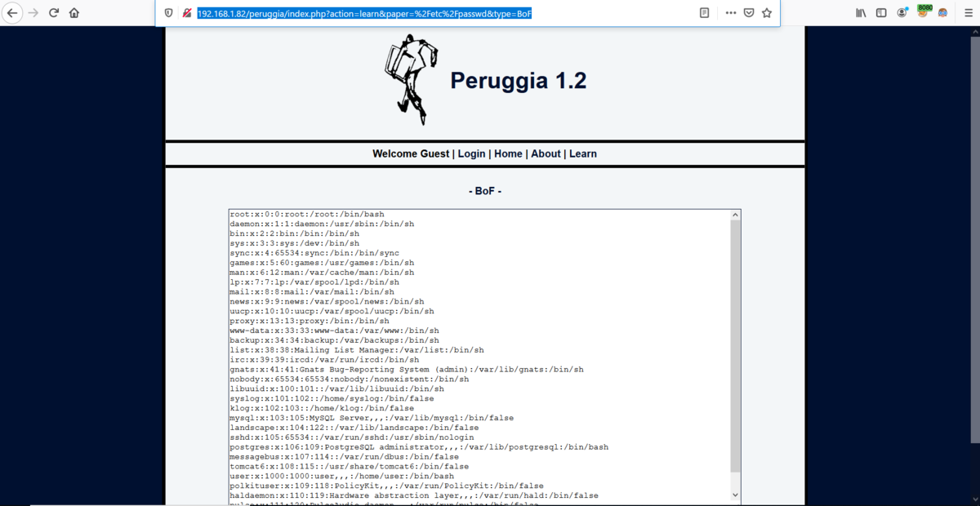Click the landscape:x:104:122 line
Viewport: 980px width, 506px height.
click(x=354, y=428)
